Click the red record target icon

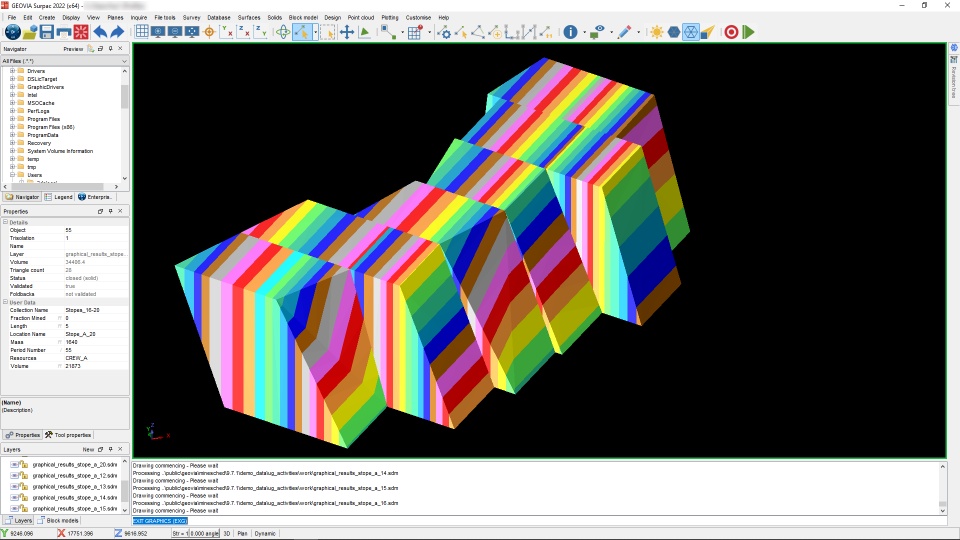tap(731, 32)
